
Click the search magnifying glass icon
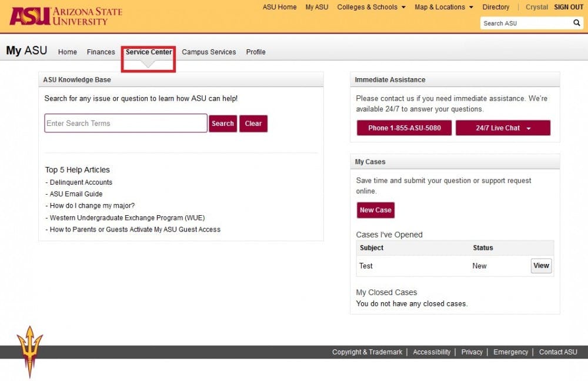coord(577,22)
